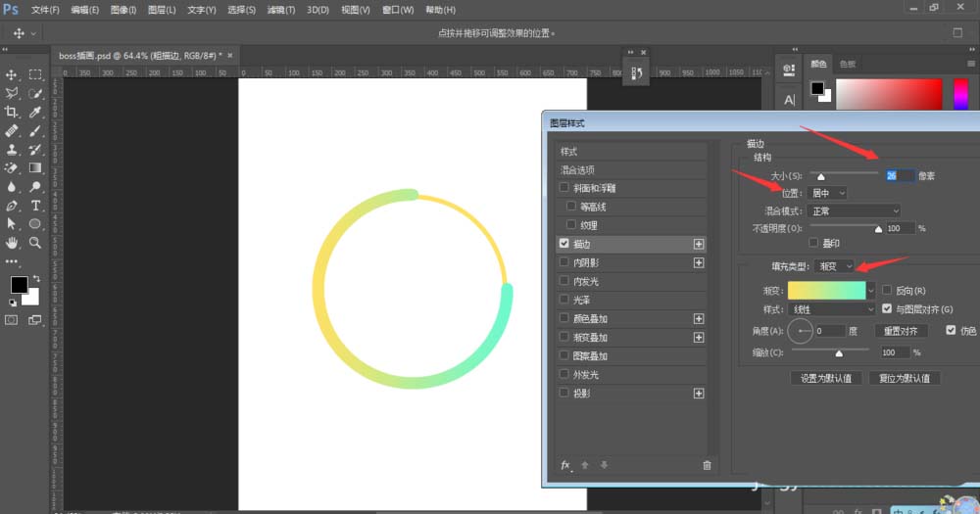The width and height of the screenshot is (980, 514).
Task: Select the Move tool in the toolbar
Action: 12,74
